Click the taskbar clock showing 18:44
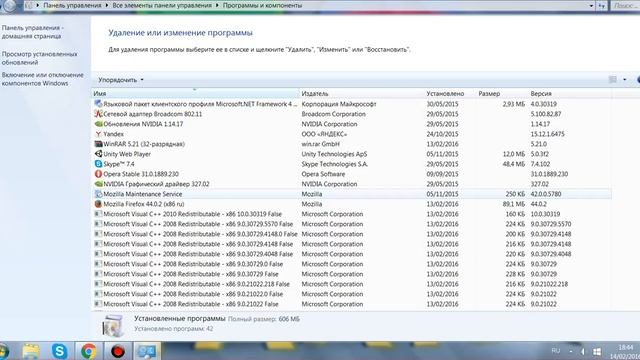This screenshot has height=360, width=640. point(626,347)
